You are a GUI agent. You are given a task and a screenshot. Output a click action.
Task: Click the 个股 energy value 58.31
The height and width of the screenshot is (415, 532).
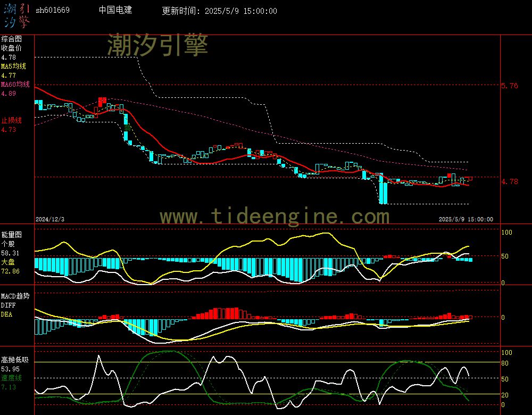(10, 253)
